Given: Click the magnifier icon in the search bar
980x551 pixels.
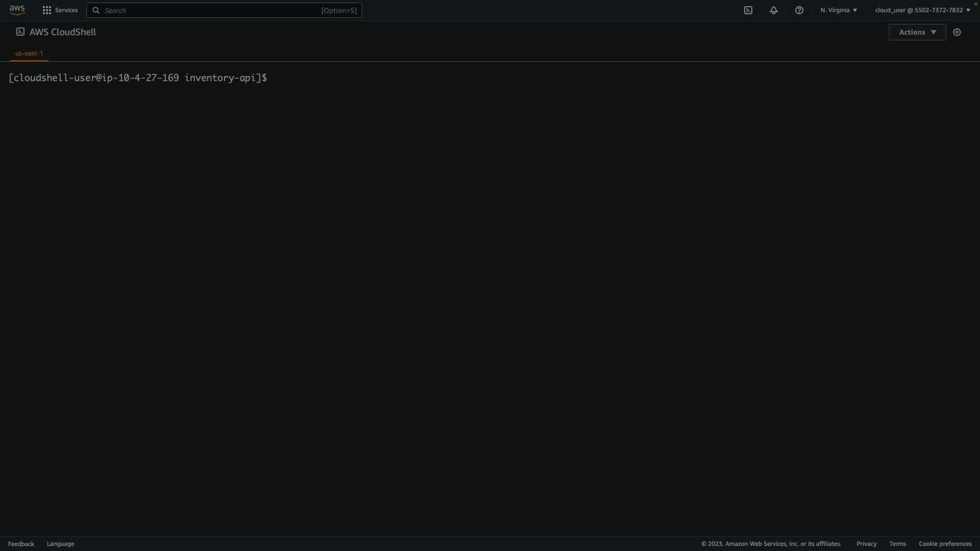Looking at the screenshot, I should tap(96, 10).
